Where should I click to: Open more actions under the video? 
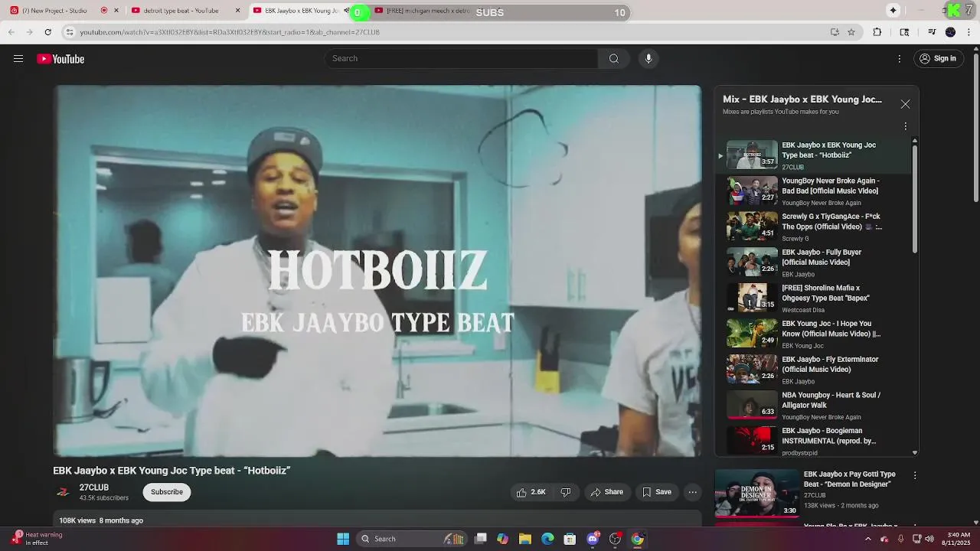pyautogui.click(x=693, y=492)
